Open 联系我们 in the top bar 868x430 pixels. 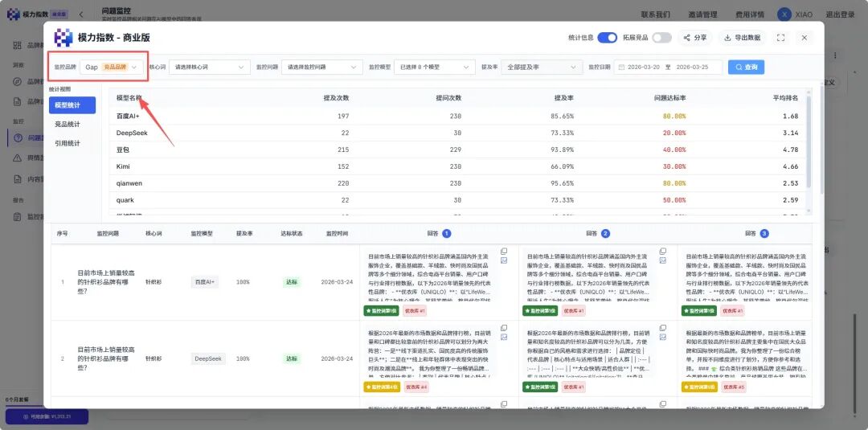click(x=656, y=14)
